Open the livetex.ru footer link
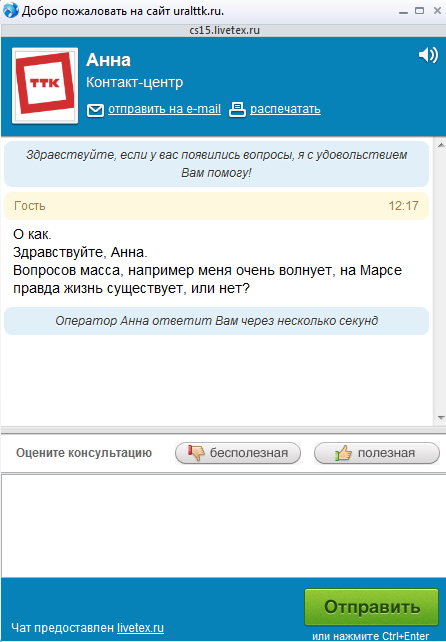Viewport: 446px width, 642px height. [x=140, y=628]
